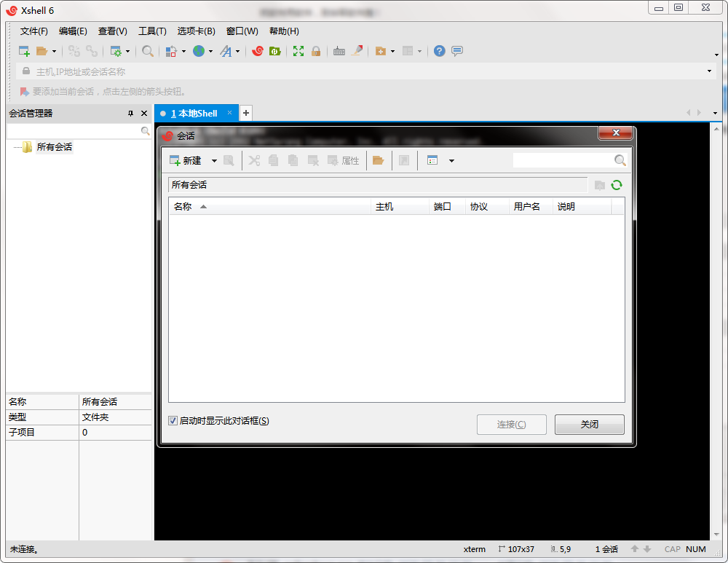Click the session properties gear icon
Viewport: 728px width, 563px height.
coord(116,51)
